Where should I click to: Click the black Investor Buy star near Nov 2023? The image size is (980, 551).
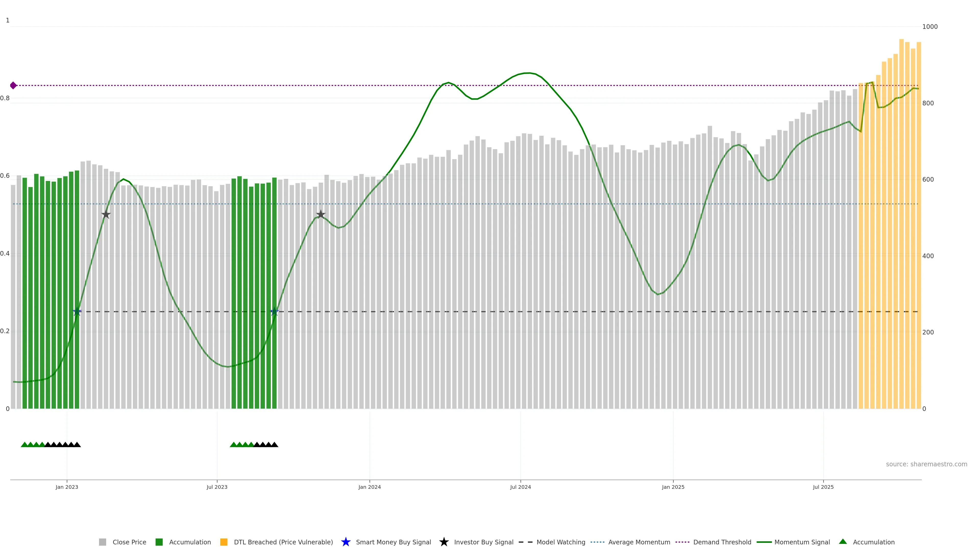321,215
